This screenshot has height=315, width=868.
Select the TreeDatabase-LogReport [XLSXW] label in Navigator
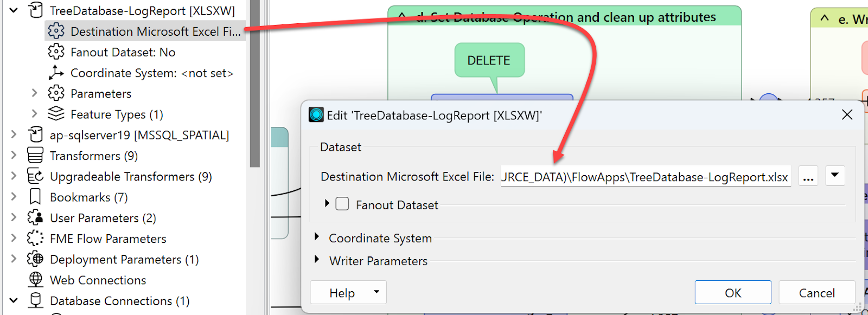[142, 10]
